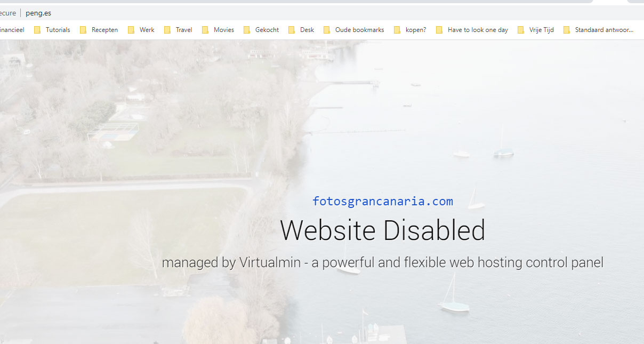Open the Recepten bookmark folder
The image size is (644, 344).
[x=99, y=30]
